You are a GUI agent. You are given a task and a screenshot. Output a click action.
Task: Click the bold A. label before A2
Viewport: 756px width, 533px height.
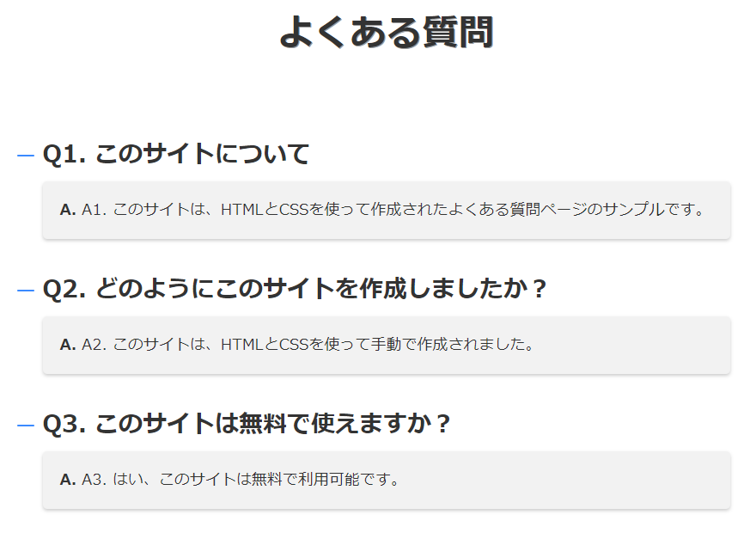coord(68,345)
